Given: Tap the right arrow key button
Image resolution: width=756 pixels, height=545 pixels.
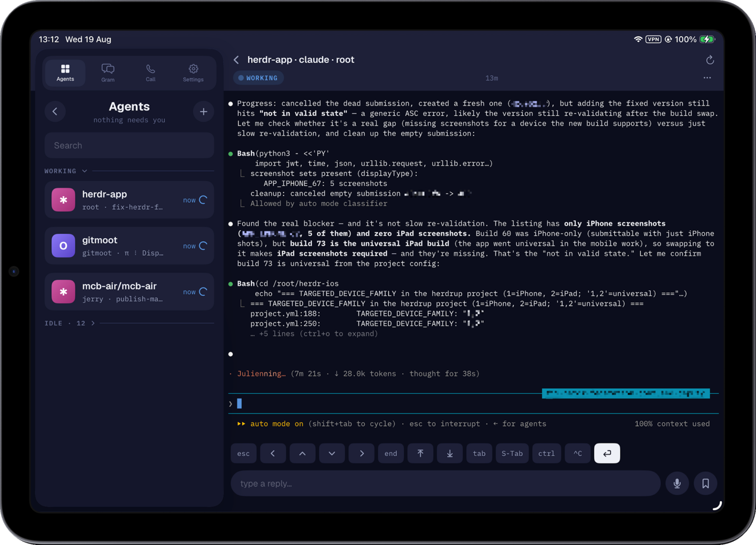Looking at the screenshot, I should coord(361,453).
